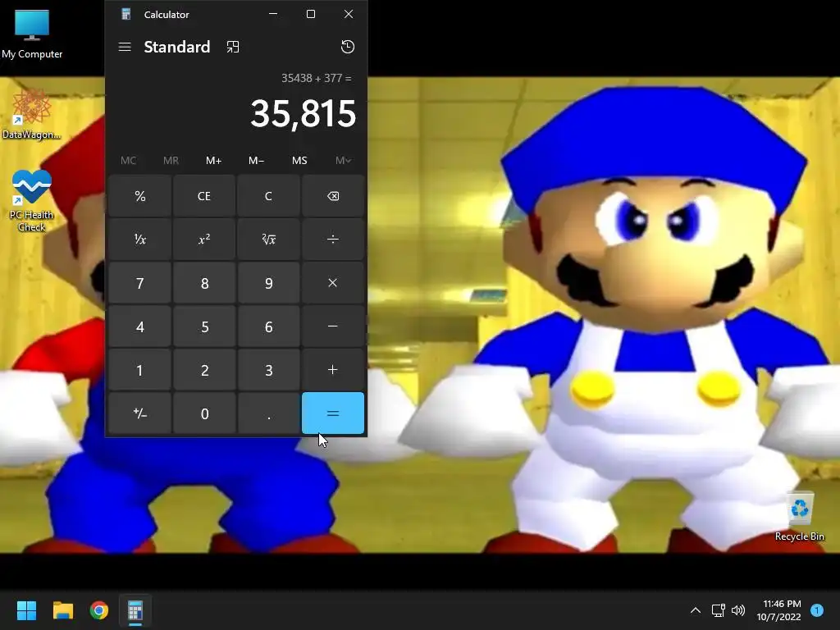
Task: Select the DataWagon desktop shortcut
Action: [x=32, y=114]
